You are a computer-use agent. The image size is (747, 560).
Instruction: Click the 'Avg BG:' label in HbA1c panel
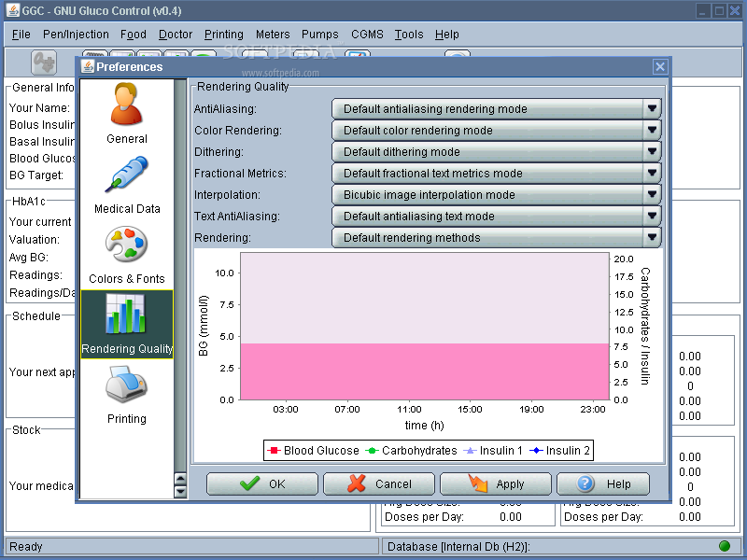coord(29,258)
